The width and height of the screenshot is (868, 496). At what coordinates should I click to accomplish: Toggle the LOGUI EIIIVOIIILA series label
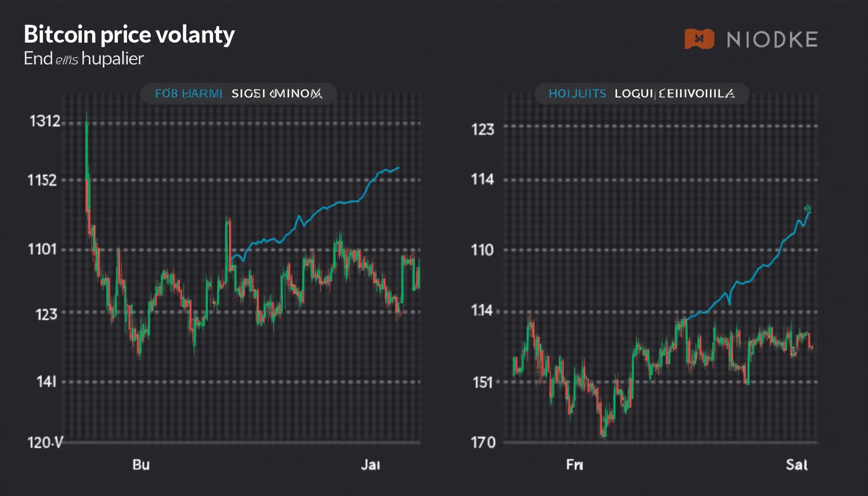674,93
